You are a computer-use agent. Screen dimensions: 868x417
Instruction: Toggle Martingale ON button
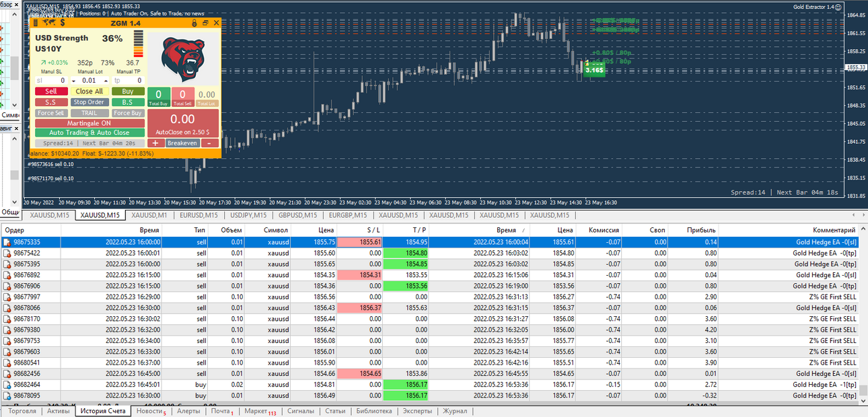[89, 124]
